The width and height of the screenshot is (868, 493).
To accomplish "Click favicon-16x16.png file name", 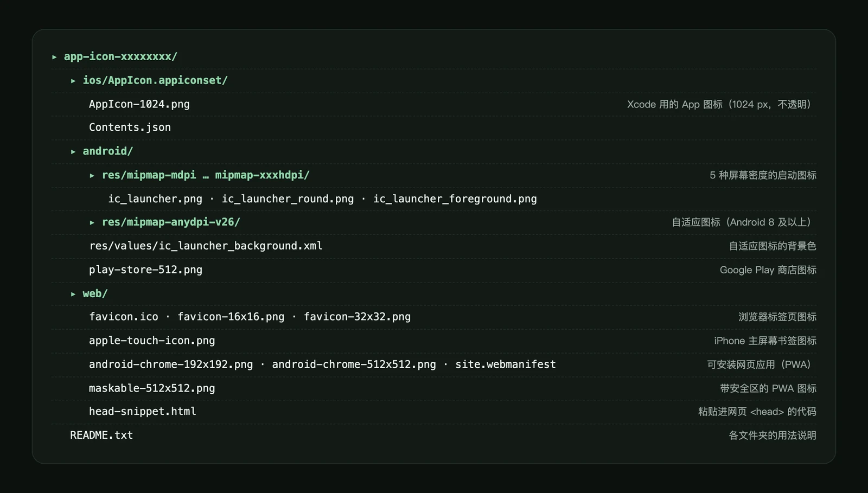I will pyautogui.click(x=231, y=317).
